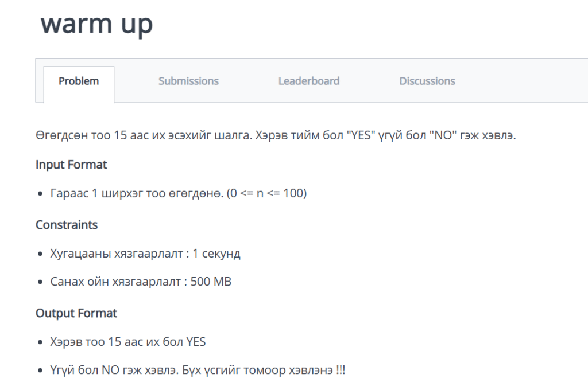588x386 pixels.
Task: Click the Output Format heading
Action: click(x=76, y=313)
